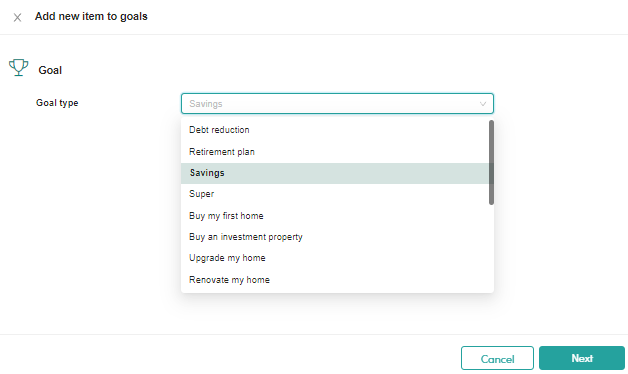The image size is (628, 374).
Task: Select Upgrade my home option
Action: (335, 258)
